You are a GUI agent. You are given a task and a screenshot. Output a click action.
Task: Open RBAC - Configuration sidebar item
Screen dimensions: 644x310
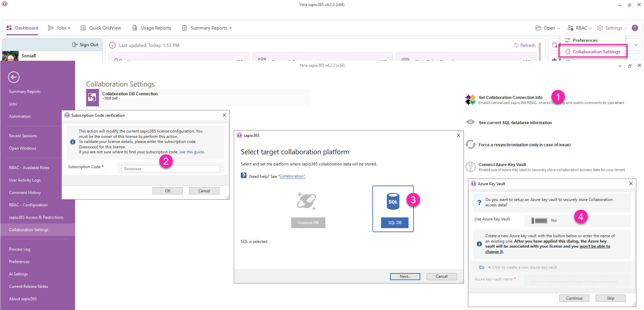coord(29,205)
